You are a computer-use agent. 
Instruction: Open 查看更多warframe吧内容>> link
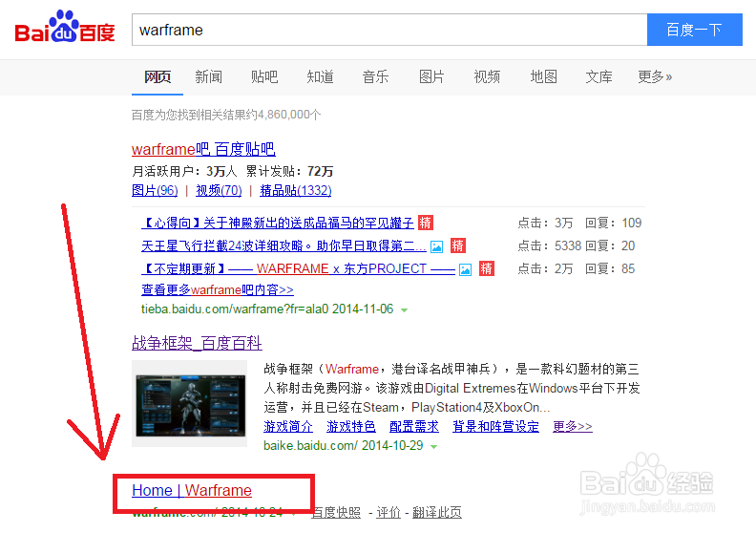(x=218, y=289)
